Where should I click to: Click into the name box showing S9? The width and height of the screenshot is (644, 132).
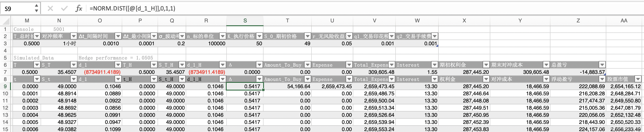[17, 9]
